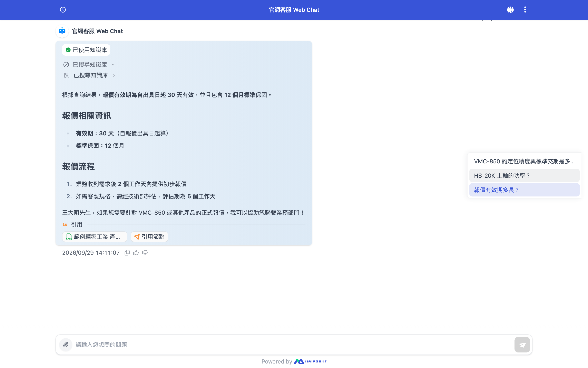This screenshot has width=588, height=368.
Task: Click the timestamp 2026/09/29 14:11:07
Action: tap(91, 253)
